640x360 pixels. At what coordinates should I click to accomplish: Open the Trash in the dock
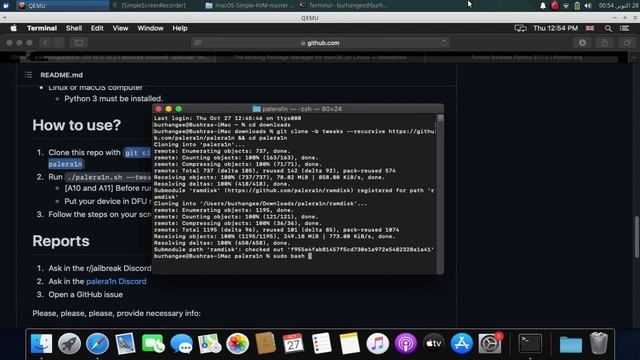coord(598,343)
